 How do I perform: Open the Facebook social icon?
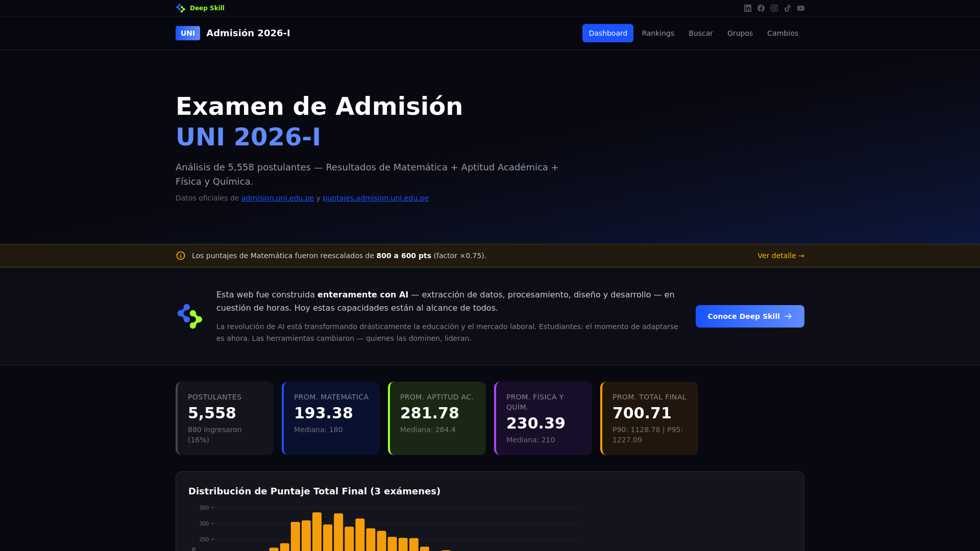pos(761,8)
